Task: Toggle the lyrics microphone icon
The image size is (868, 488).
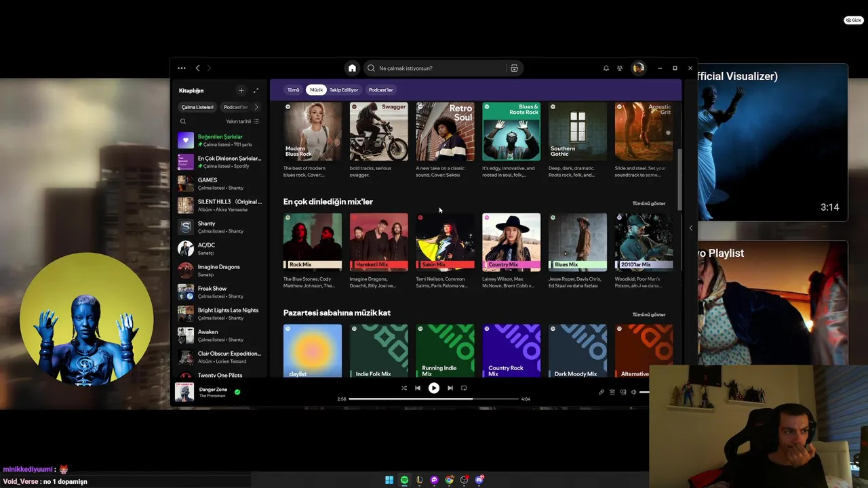Action: coord(601,392)
